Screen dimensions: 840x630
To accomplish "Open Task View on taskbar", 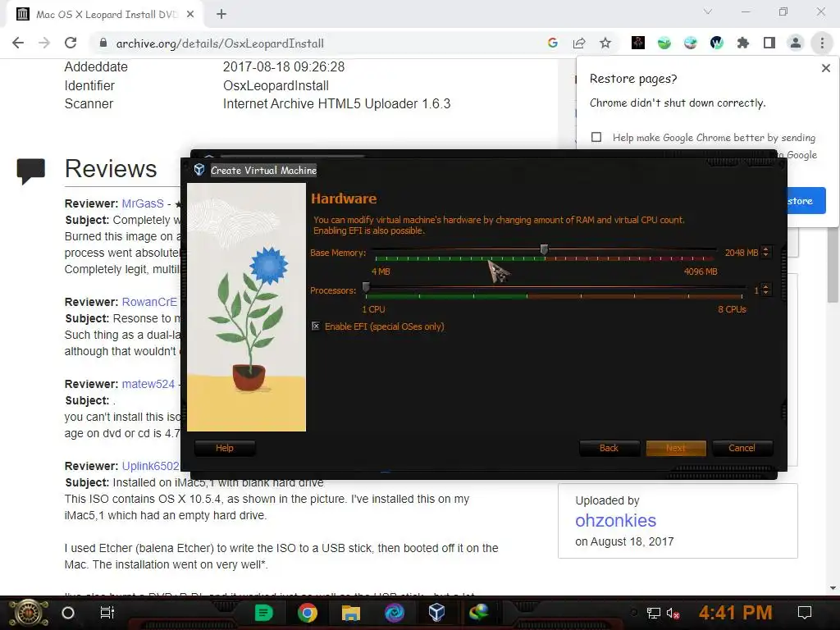I will [x=107, y=613].
